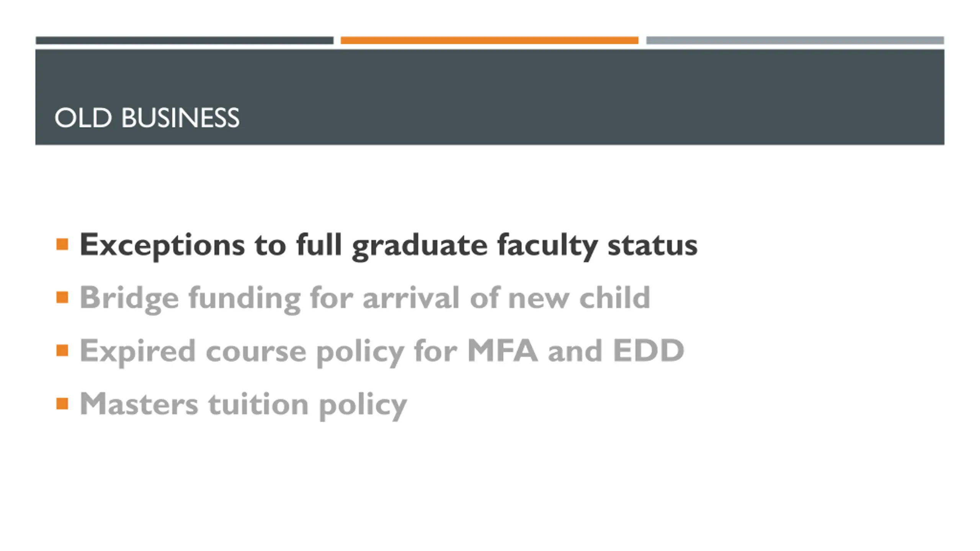This screenshot has width=980, height=551.
Task: Click the MFA abbreviation in third bullet
Action: pyautogui.click(x=502, y=350)
